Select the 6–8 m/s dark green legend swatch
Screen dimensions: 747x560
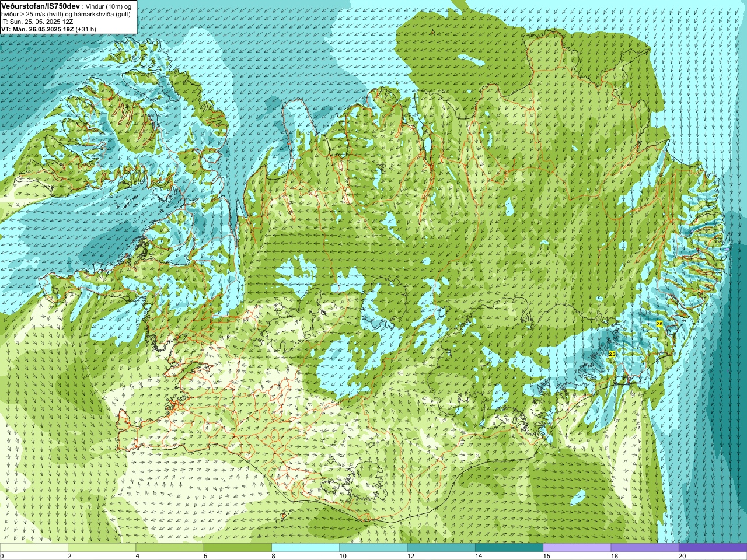click(x=238, y=548)
